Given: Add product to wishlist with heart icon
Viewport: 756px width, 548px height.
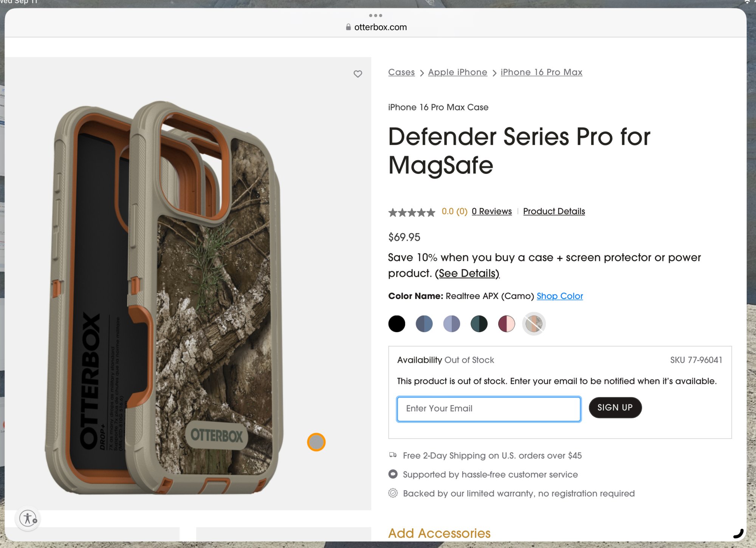Looking at the screenshot, I should 358,74.
